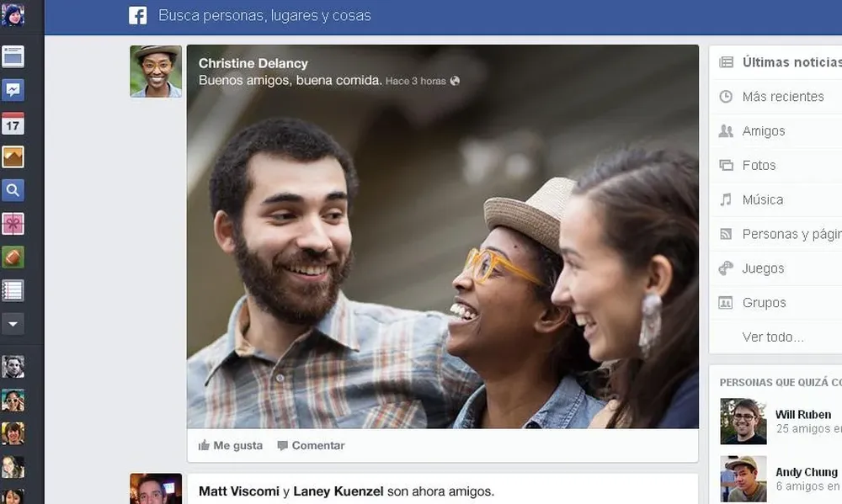Click the football icon in the left sidebar
Viewport: 842px width, 504px height.
coord(13,257)
